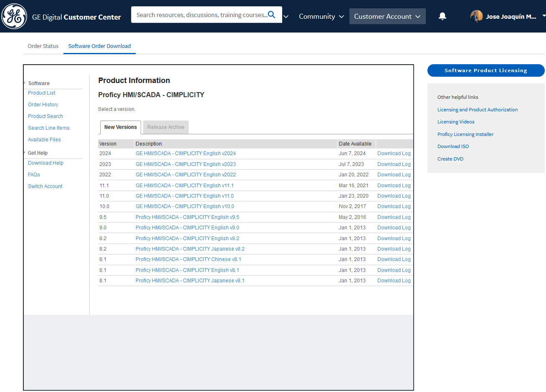The height and width of the screenshot is (392, 546).
Task: Open Proficy CIMPLICITY Japanese v8.2
Action: pyautogui.click(x=190, y=249)
